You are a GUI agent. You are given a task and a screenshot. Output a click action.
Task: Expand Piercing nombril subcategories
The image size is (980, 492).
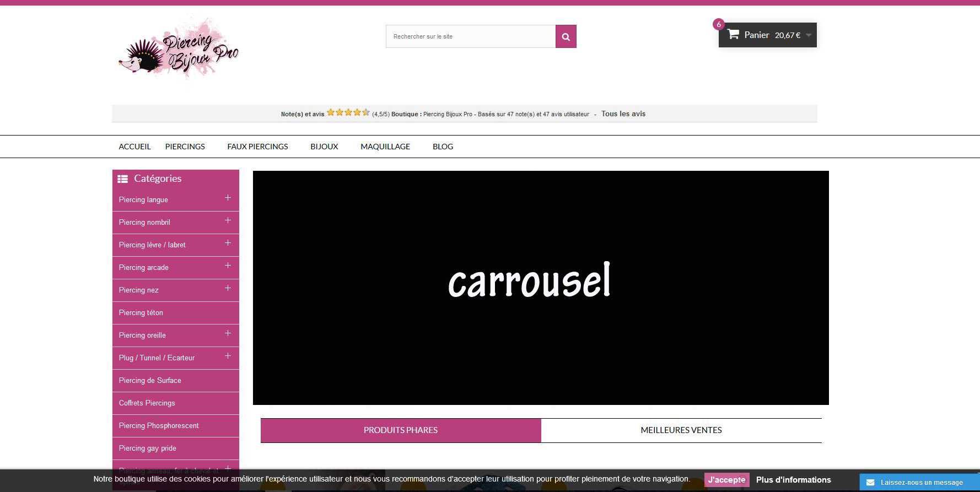[228, 220]
